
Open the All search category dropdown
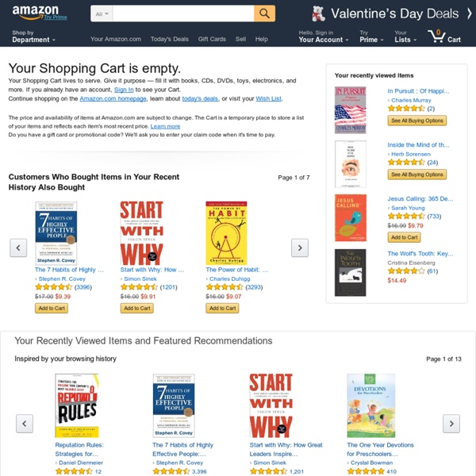pyautogui.click(x=102, y=13)
